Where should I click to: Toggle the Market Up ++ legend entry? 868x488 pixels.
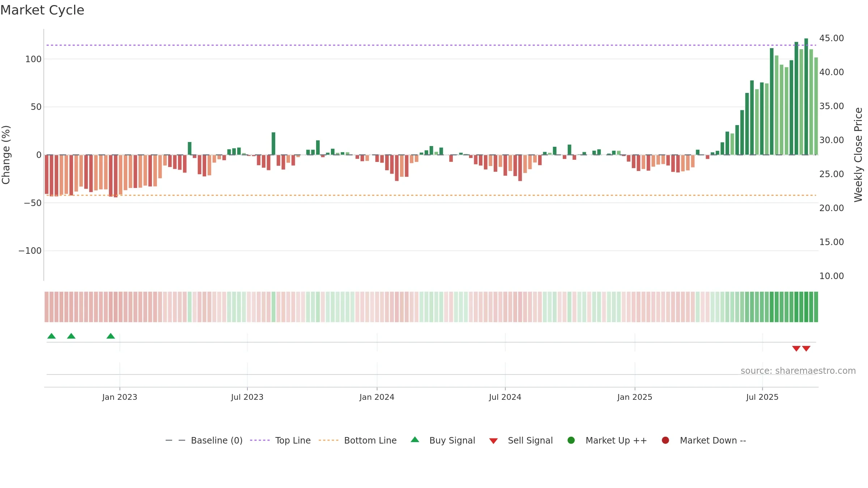[607, 440]
